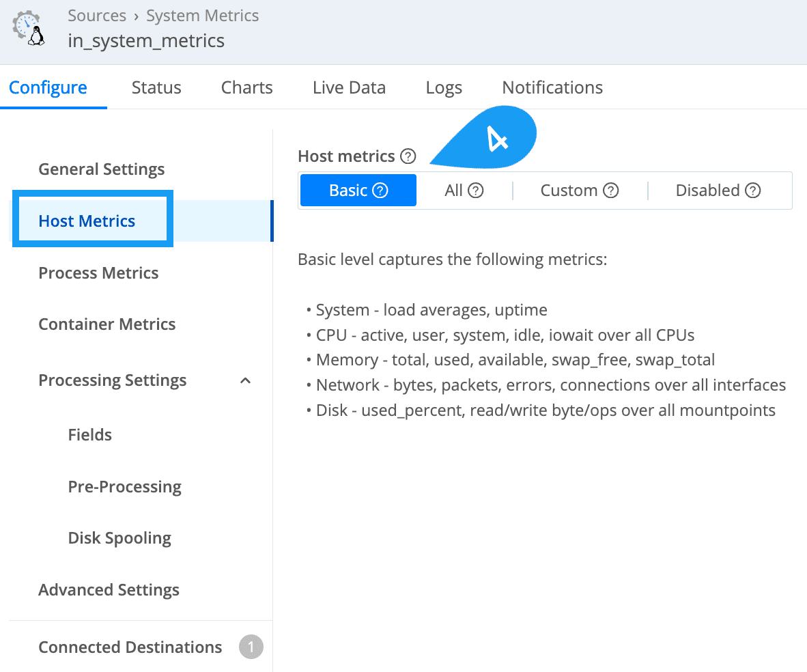
Task: Switch to the Live Data tab
Action: tap(349, 87)
